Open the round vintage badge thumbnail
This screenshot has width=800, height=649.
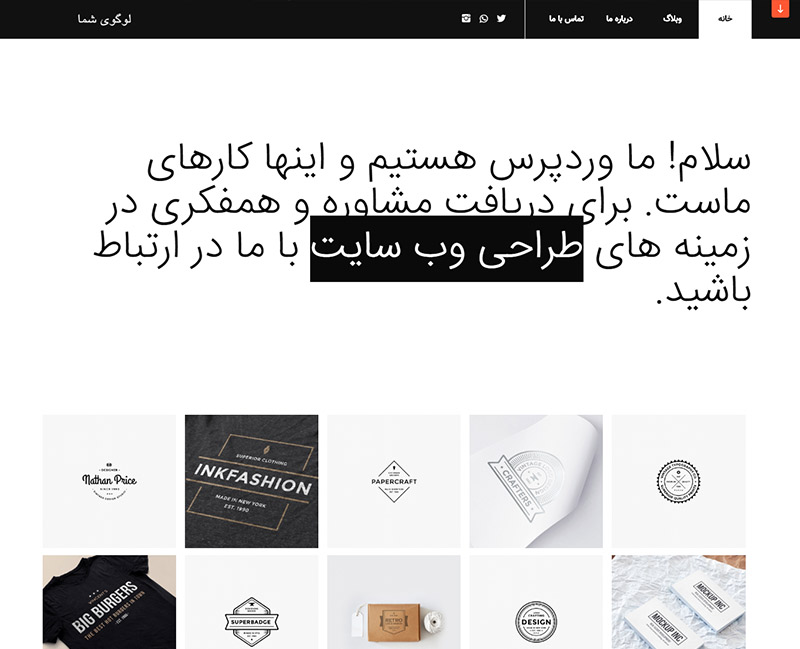point(679,481)
